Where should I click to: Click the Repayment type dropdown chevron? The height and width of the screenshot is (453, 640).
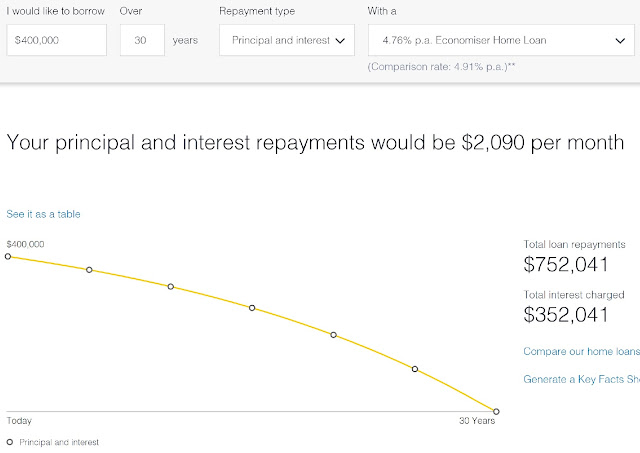coord(340,41)
